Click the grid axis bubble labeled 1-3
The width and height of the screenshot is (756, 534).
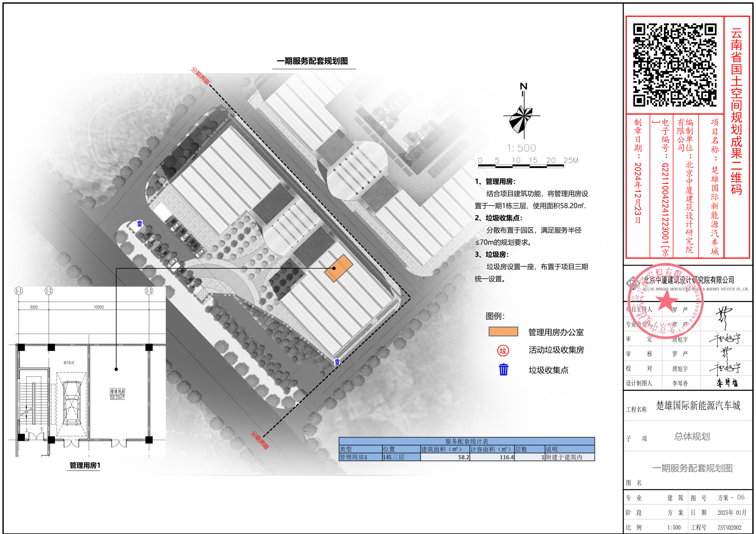click(149, 291)
